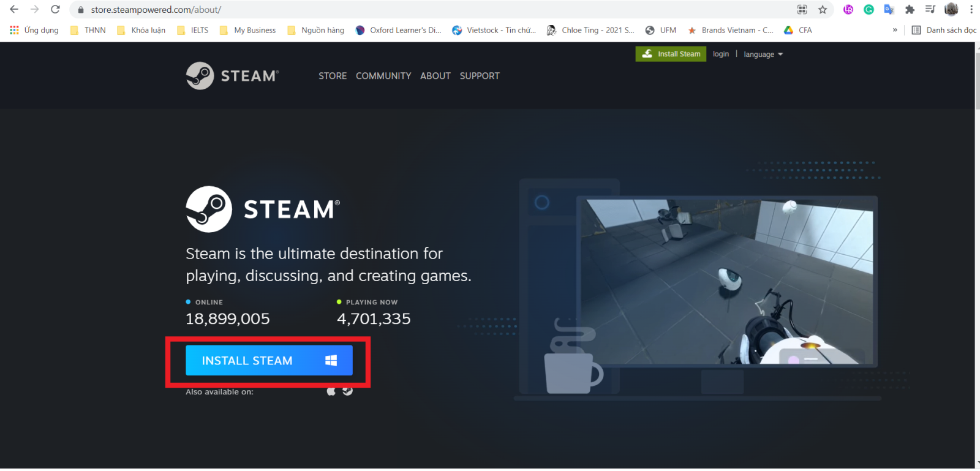This screenshot has width=980, height=471.
Task: Open the Oxford Learner's Dictionary bookmark
Action: pos(398,30)
